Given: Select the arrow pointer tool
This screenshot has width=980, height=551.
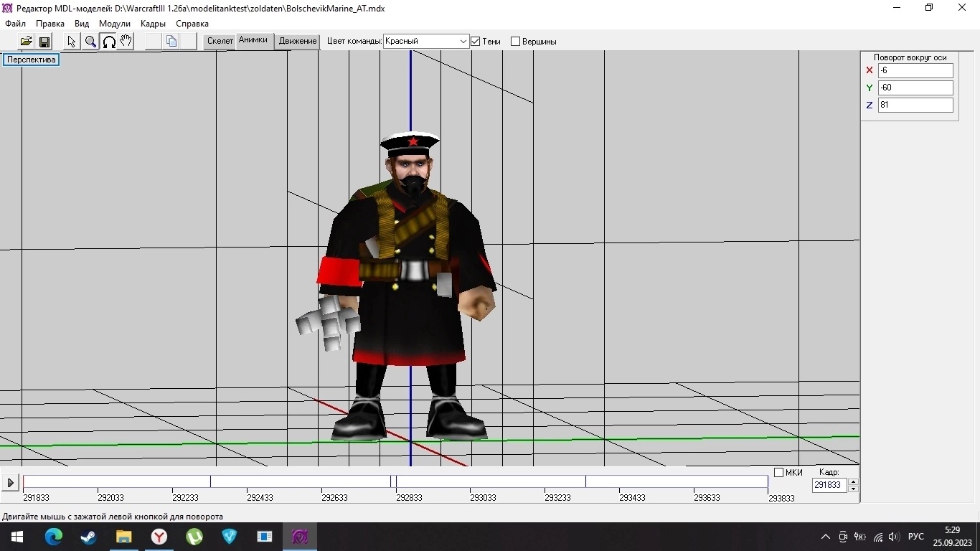Looking at the screenshot, I should [72, 42].
